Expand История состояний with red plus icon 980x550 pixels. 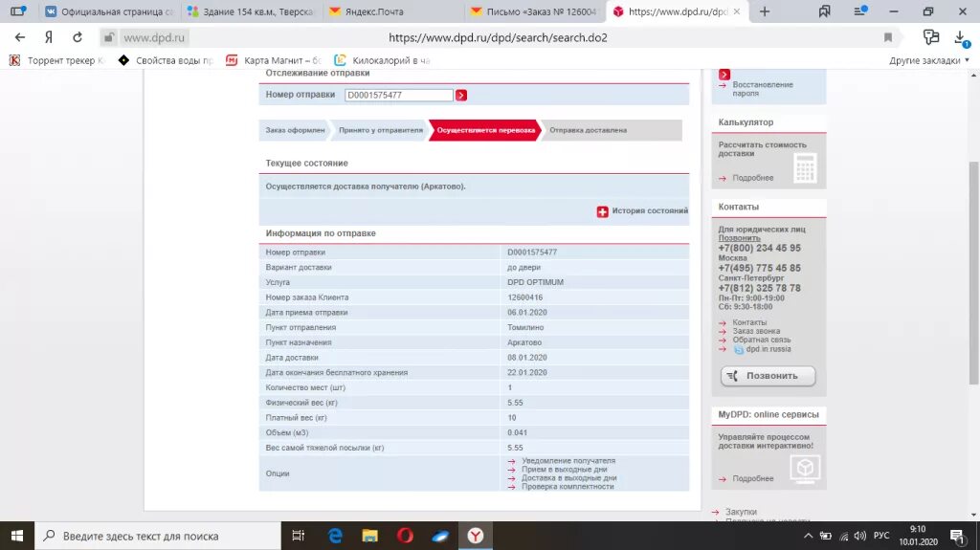point(603,212)
